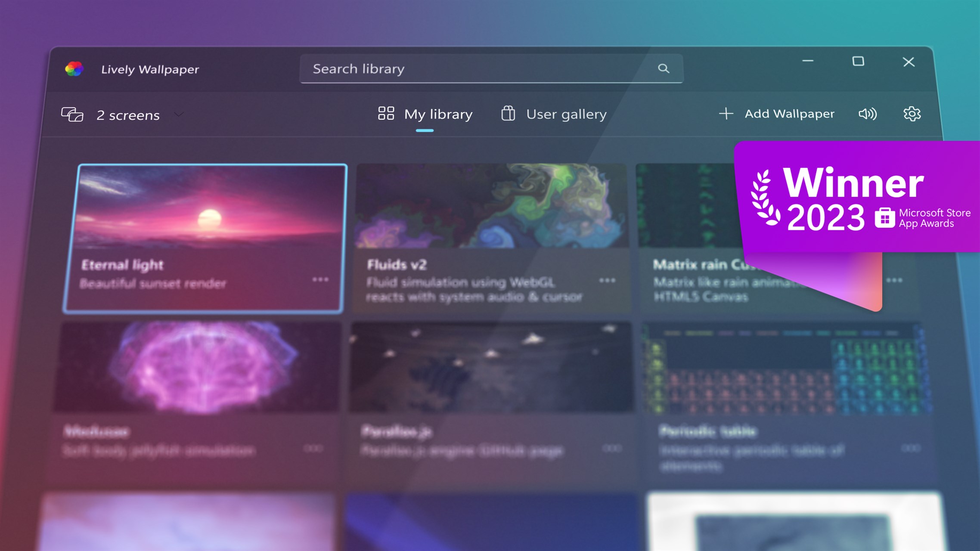The width and height of the screenshot is (980, 551).
Task: Click the library grid view icon
Action: pos(386,113)
